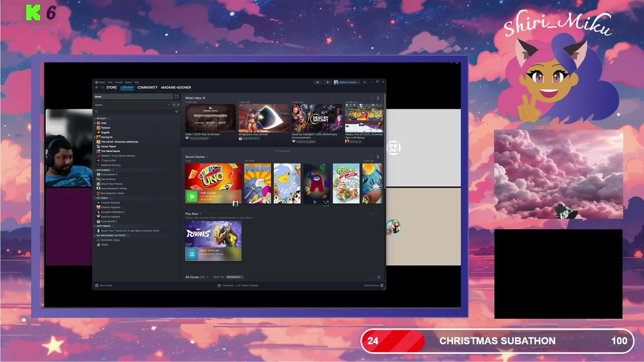Select 7 Days to Die in the sidebar

click(108, 160)
